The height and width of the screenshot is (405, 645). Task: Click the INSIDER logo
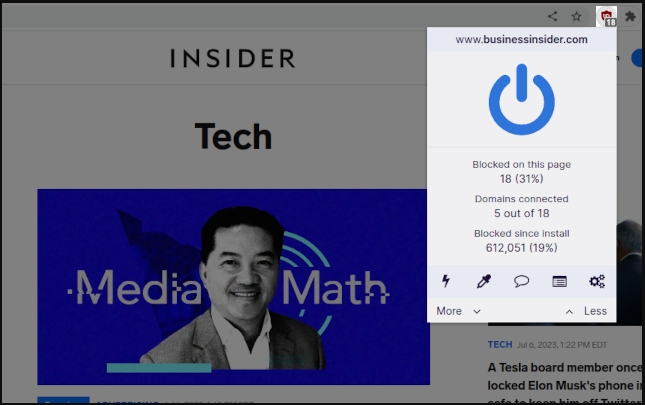(233, 58)
